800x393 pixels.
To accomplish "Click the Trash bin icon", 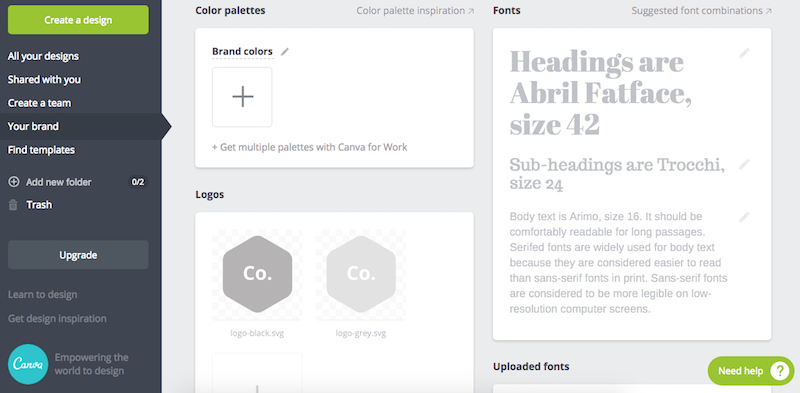I will (x=14, y=205).
